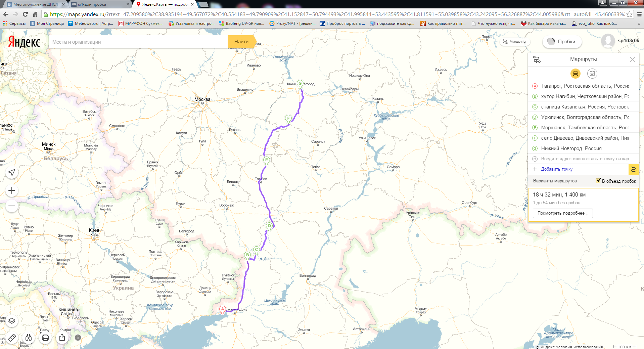Click the browser back arrow
The height and width of the screenshot is (349, 644).
tap(6, 14)
